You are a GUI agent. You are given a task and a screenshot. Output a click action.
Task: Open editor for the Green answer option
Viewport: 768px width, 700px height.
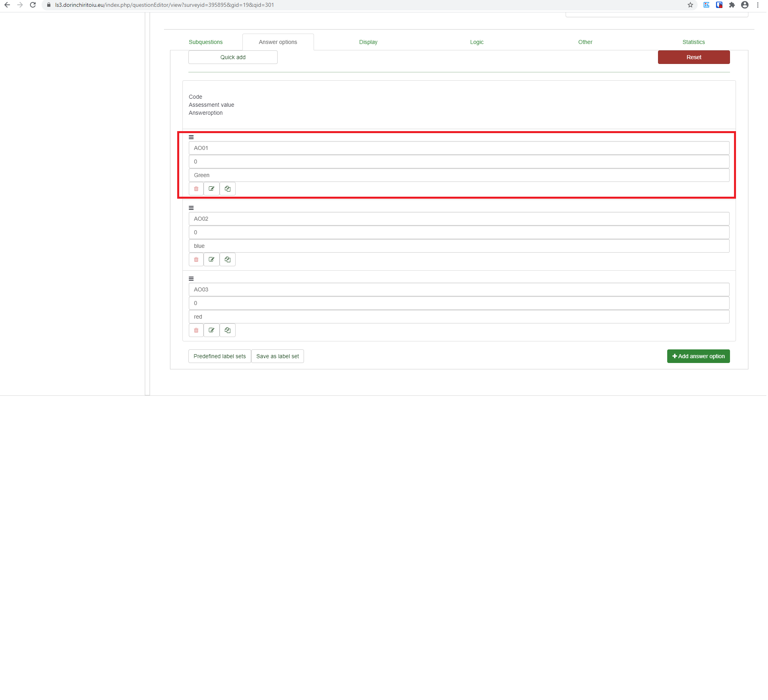point(212,189)
